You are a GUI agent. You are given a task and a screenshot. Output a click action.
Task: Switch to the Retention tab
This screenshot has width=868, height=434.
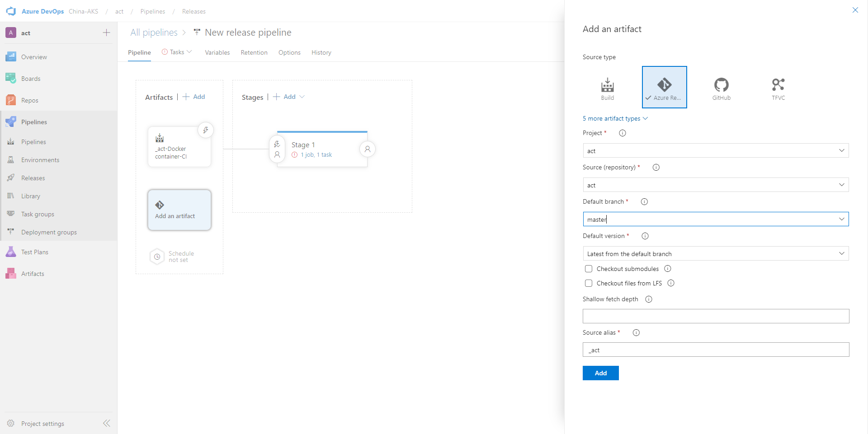(254, 52)
